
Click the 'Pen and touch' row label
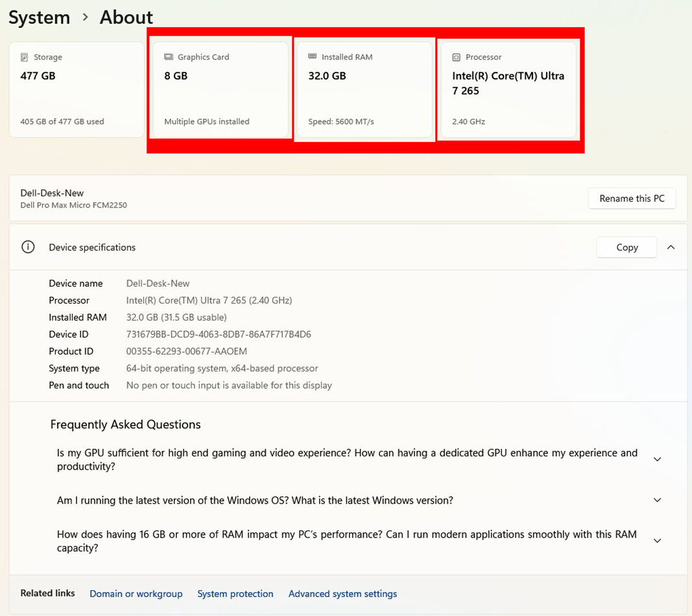point(79,385)
